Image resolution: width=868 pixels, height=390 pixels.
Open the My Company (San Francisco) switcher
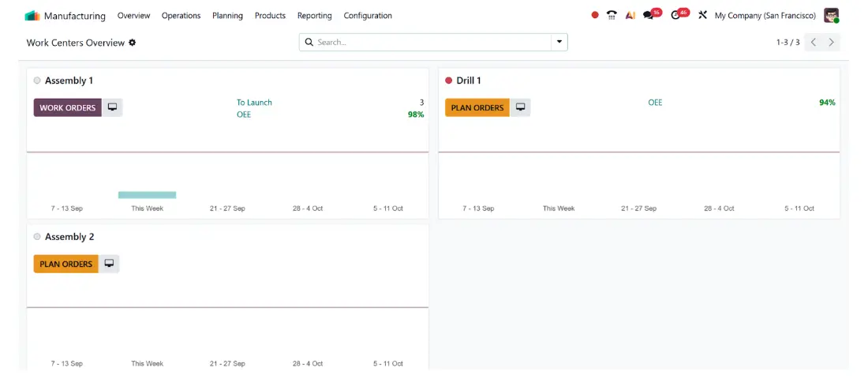[765, 16]
